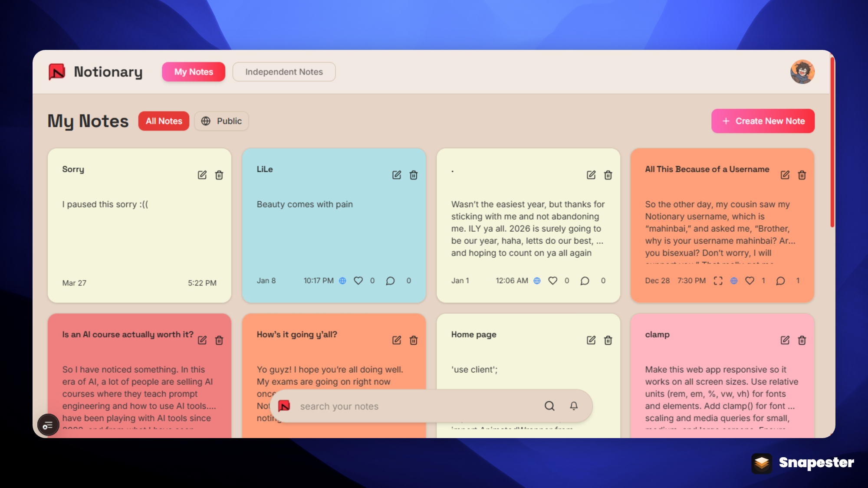Click the search your notes field
Image resolution: width=868 pixels, height=488 pixels.
pyautogui.click(x=412, y=406)
